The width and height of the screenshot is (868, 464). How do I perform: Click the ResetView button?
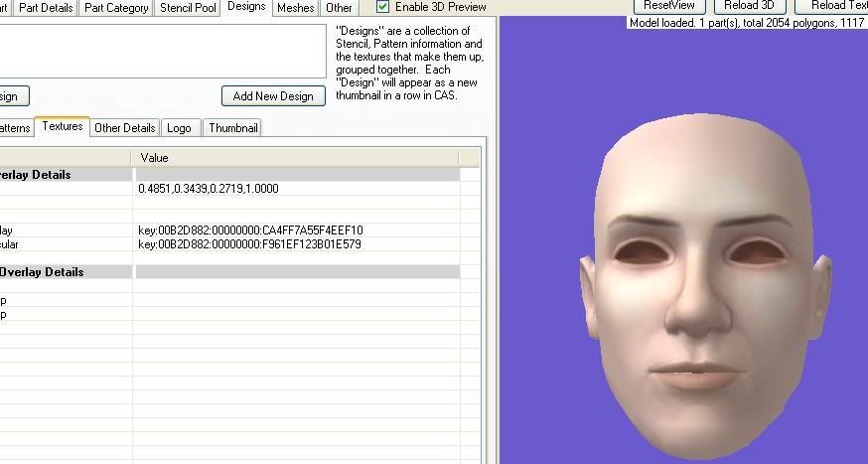pos(669,6)
